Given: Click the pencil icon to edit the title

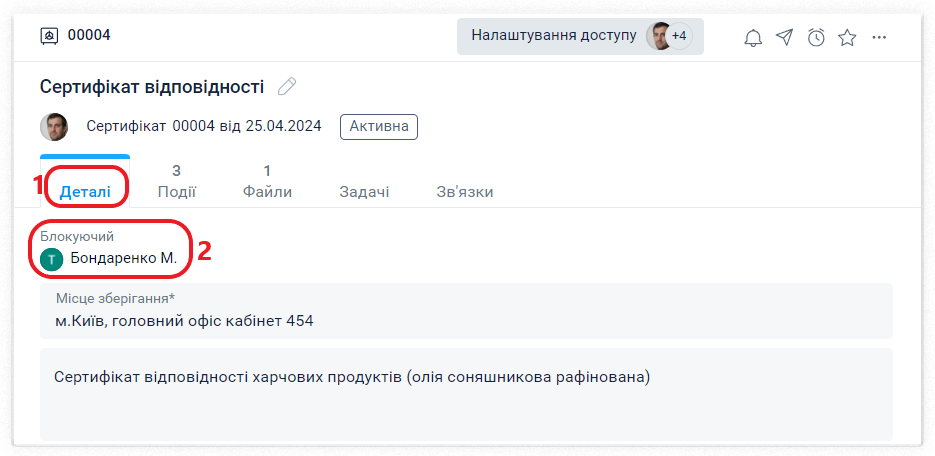Looking at the screenshot, I should [x=287, y=87].
